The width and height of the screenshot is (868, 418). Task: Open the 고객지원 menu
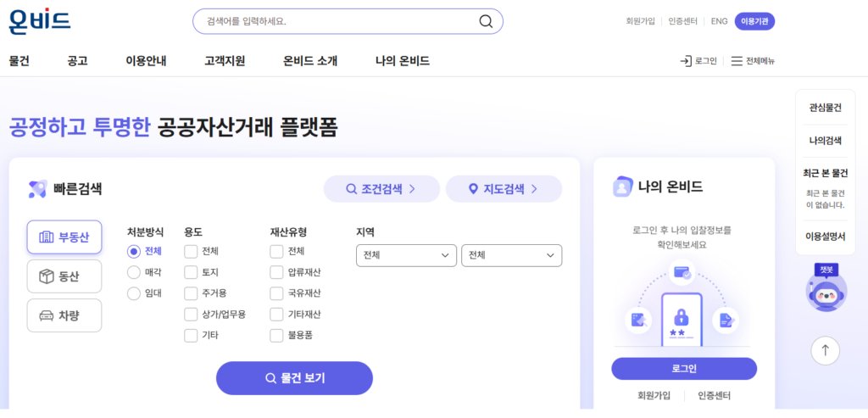point(225,61)
